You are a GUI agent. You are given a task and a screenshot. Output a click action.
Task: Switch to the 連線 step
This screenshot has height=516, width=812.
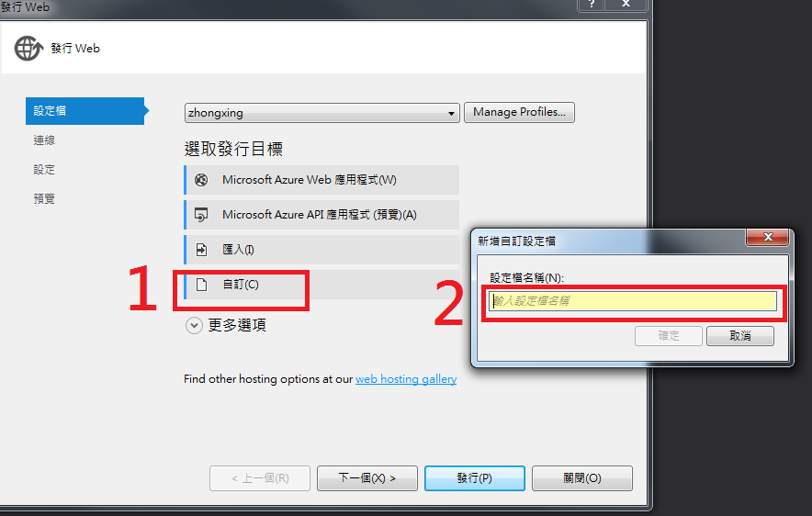point(44,140)
